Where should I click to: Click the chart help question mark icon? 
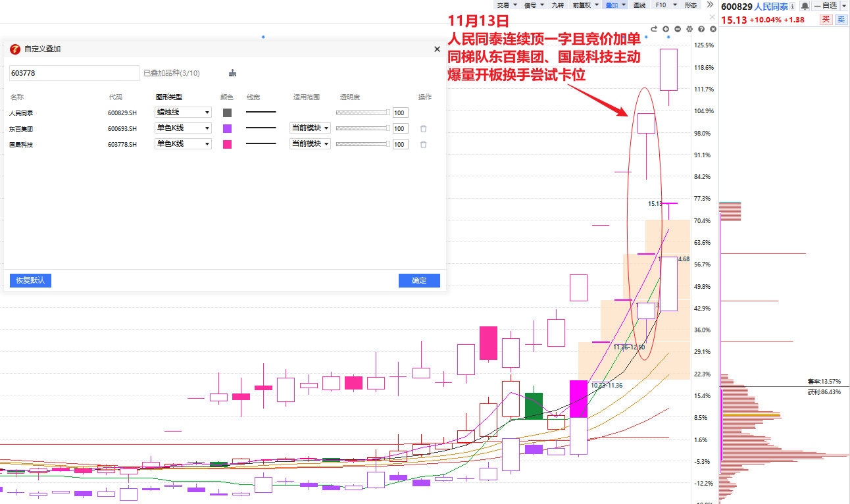click(x=701, y=29)
